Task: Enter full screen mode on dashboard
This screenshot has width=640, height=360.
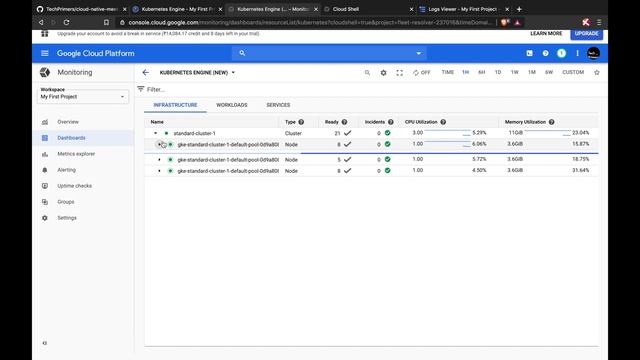Action: (x=399, y=72)
